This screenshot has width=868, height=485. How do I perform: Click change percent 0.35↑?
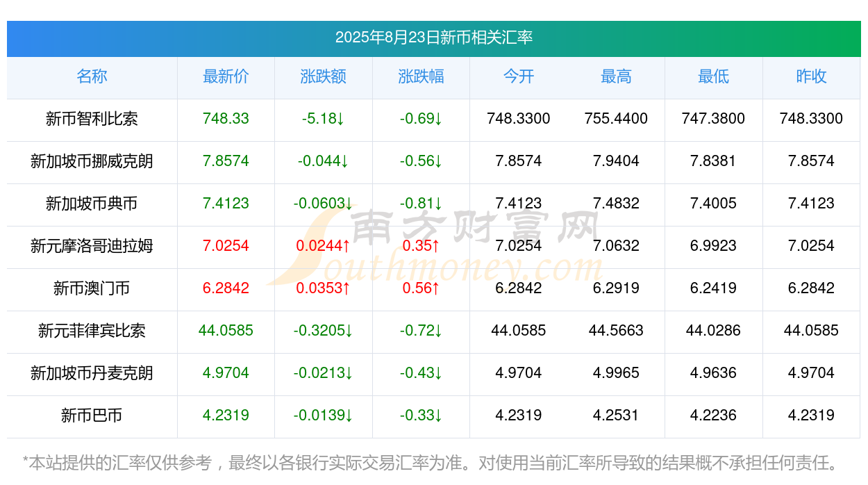coord(421,246)
